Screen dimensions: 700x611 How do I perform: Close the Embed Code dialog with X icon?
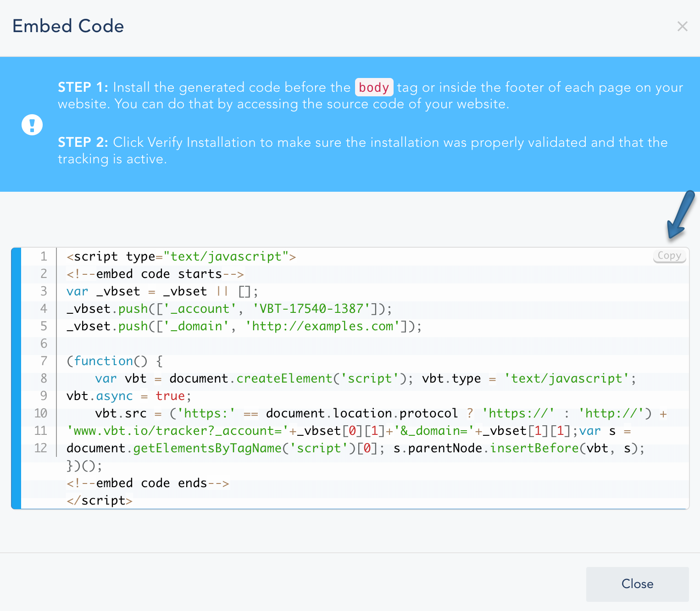682,26
